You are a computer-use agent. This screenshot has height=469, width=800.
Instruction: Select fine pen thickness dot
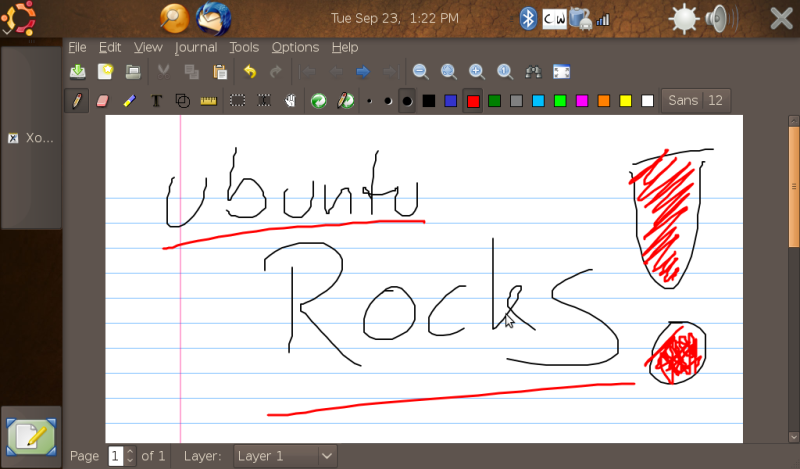coord(369,101)
